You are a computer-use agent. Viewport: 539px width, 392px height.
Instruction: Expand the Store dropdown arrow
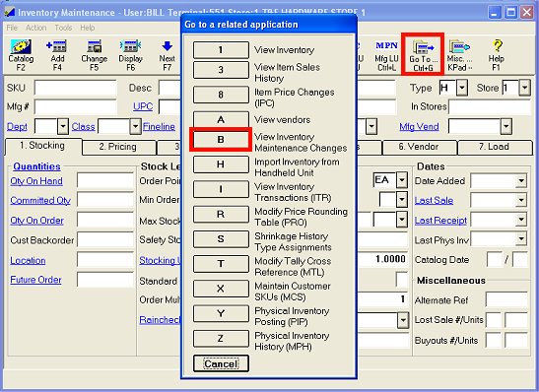tap(524, 88)
